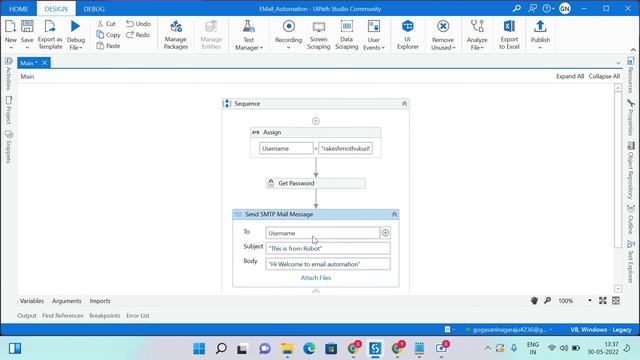Click Collapse All link
This screenshot has height=360, width=640.
(604, 76)
